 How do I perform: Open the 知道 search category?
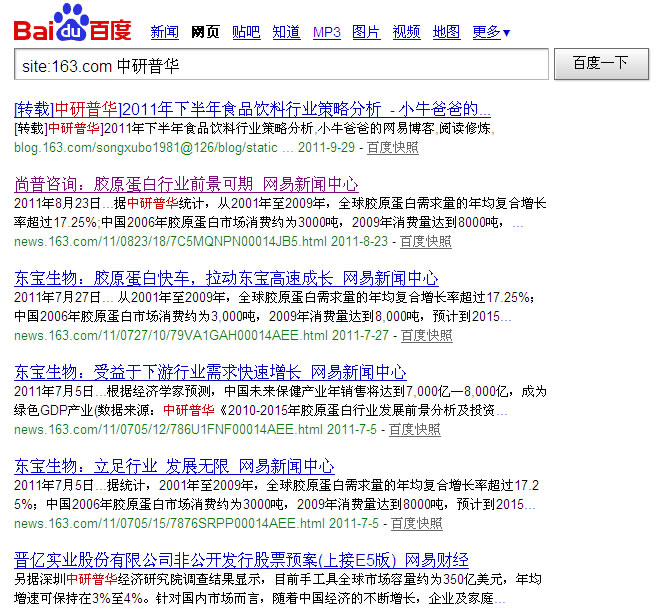[286, 32]
